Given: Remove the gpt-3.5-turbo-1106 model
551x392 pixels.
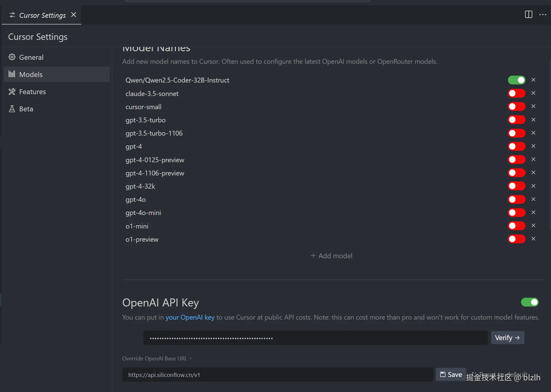Looking at the screenshot, I should (534, 133).
